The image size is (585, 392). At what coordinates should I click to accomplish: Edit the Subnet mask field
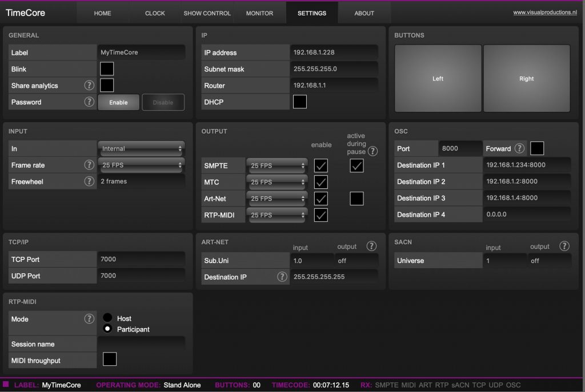(334, 68)
